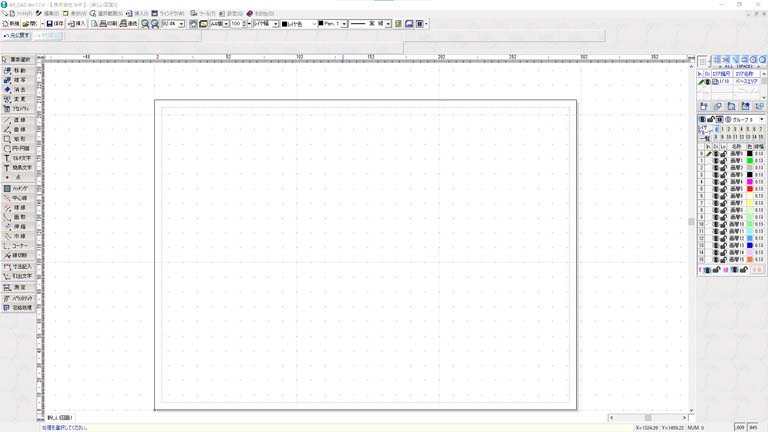Click the magenta color swatch of 画層4
The height and width of the screenshot is (432, 768).
pos(749,182)
